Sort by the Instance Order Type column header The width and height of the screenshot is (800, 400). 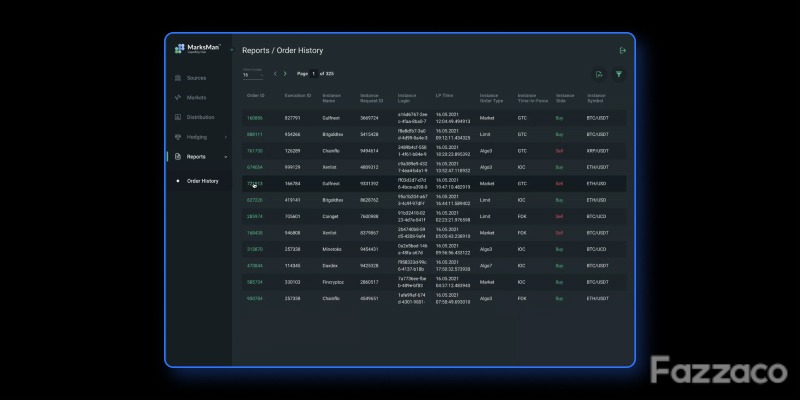[491, 98]
